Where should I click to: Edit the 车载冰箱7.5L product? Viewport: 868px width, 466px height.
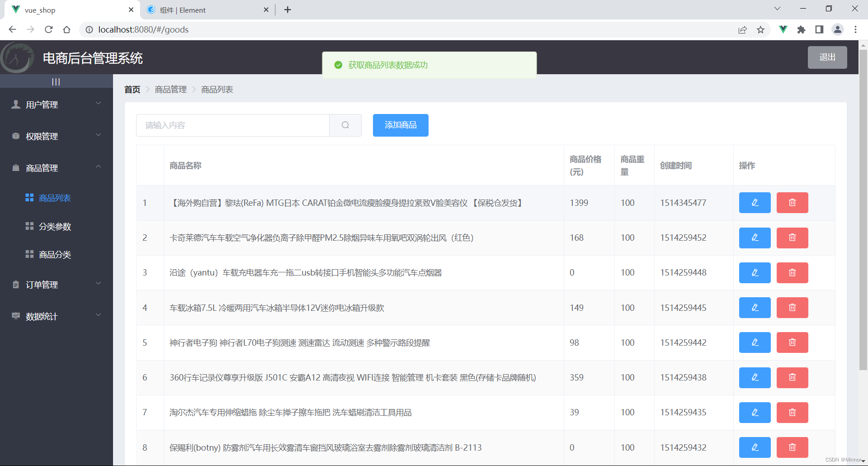coord(755,308)
